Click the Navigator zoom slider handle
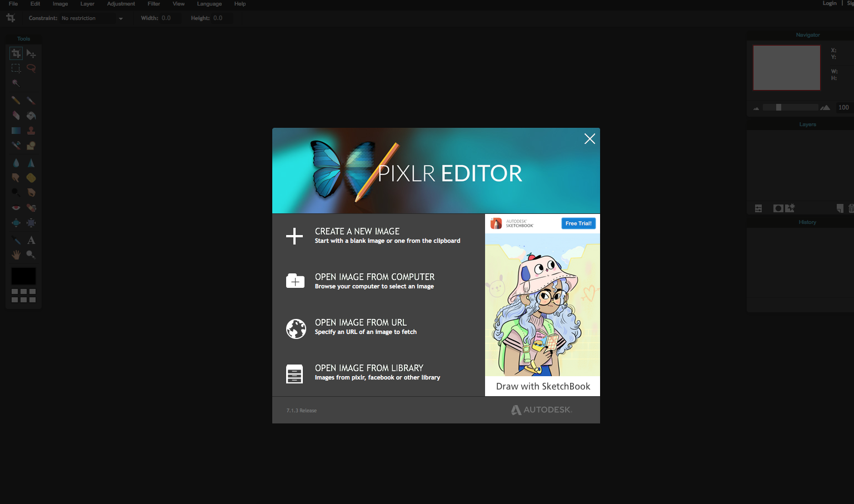The width and height of the screenshot is (854, 504). [778, 107]
